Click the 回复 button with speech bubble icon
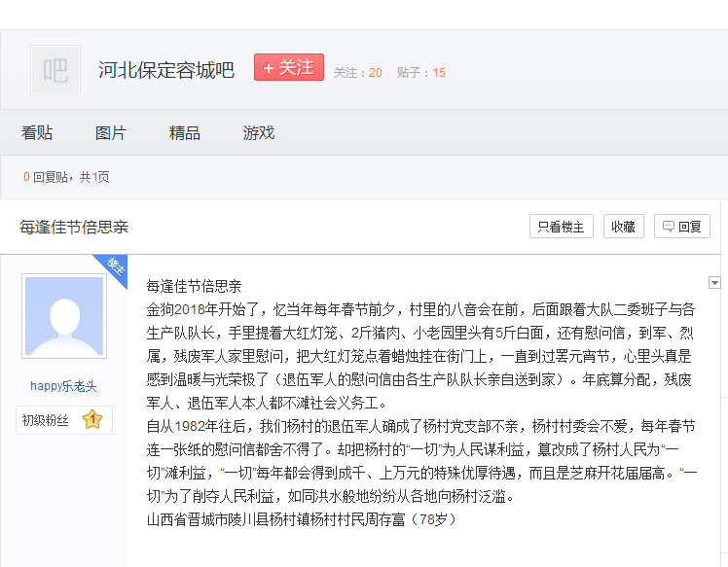Image resolution: width=728 pixels, height=567 pixels. coord(681,227)
